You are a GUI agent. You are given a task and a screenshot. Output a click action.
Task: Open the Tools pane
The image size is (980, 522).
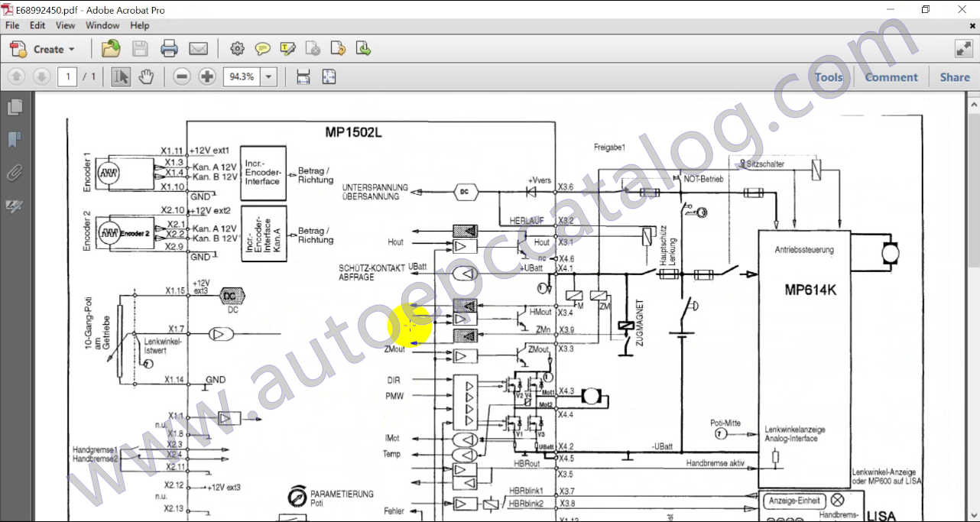coord(828,76)
